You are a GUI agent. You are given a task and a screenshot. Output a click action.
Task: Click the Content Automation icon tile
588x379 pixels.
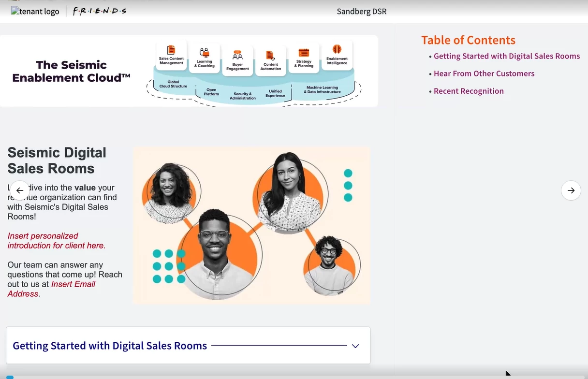coord(271,61)
